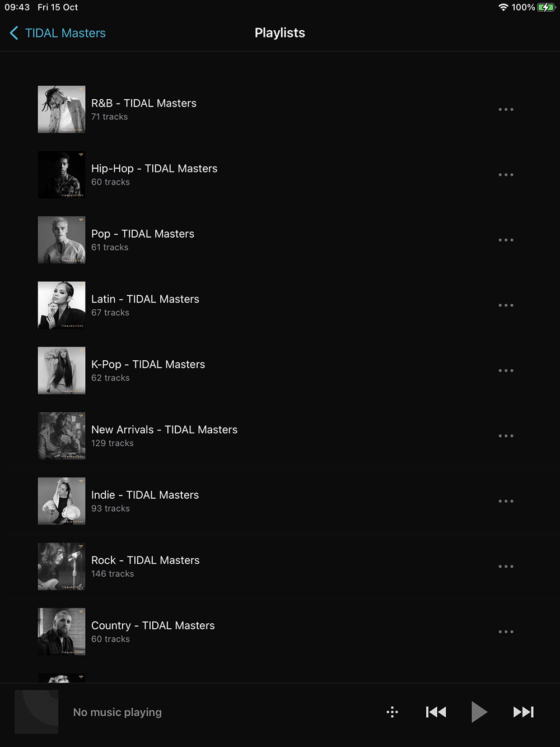This screenshot has width=560, height=747.
Task: Open more options for Country playlist
Action: 506,632
